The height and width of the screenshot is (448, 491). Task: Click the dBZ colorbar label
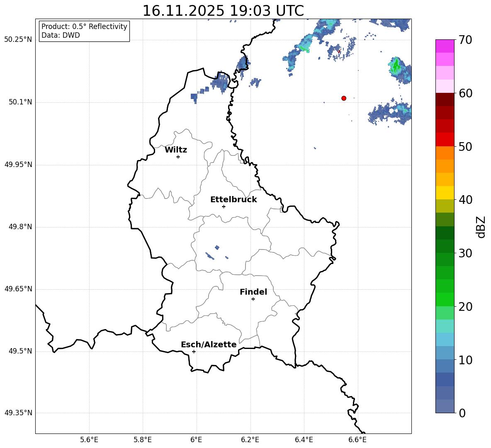point(481,227)
